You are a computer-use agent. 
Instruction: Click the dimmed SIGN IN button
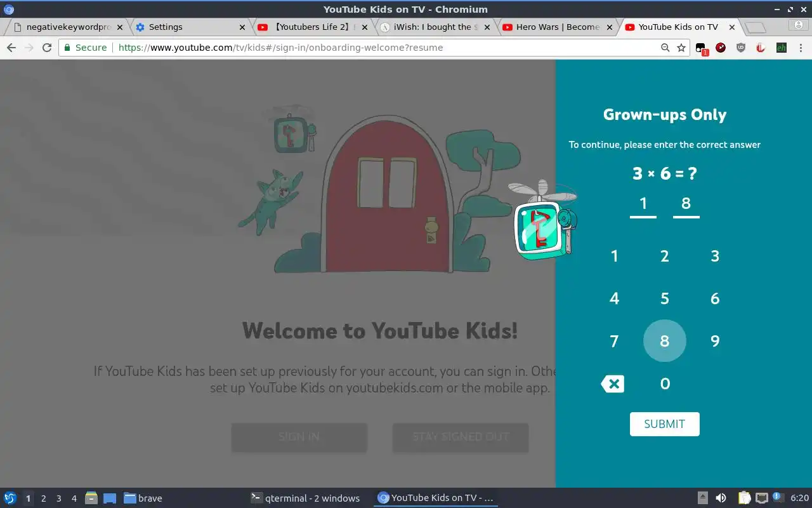click(x=299, y=437)
